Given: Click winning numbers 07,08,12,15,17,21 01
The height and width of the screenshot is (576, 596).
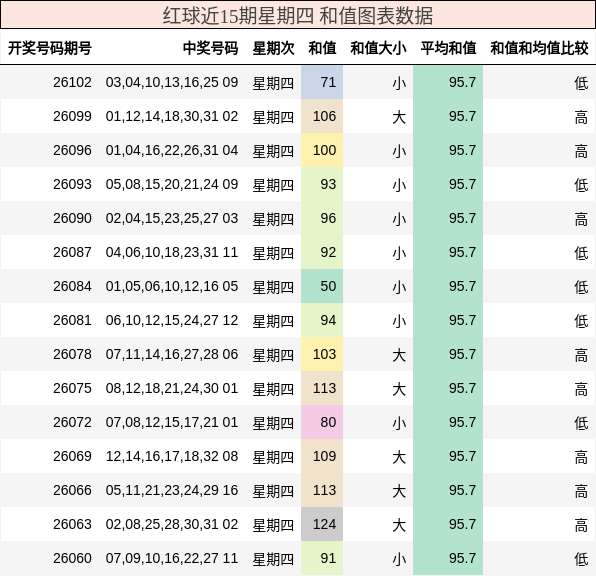Looking at the screenshot, I should pos(172,422).
